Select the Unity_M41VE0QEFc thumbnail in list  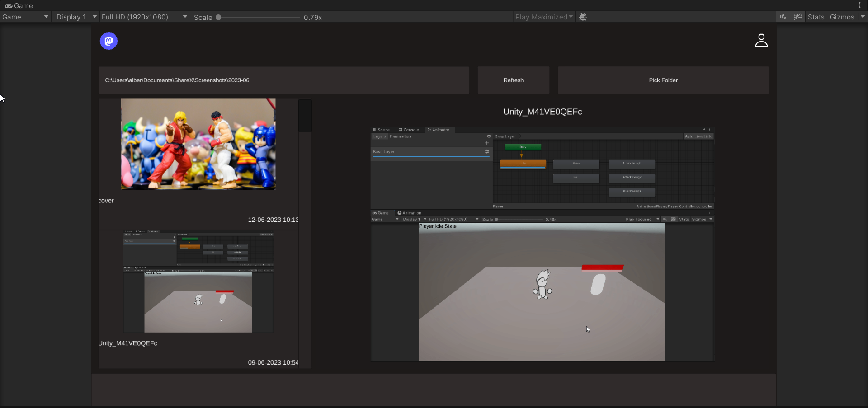point(198,281)
